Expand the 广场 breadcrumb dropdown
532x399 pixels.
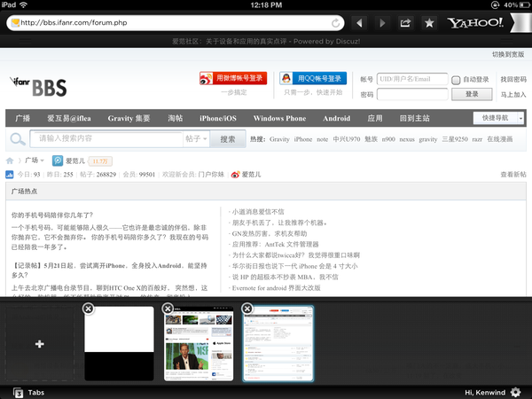point(35,160)
